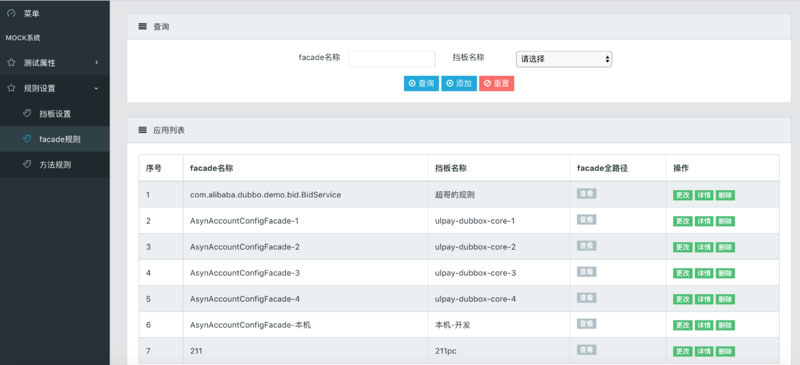This screenshot has width=800, height=365.
Task: Click 删除 for the BidService row
Action: pyautogui.click(x=725, y=196)
